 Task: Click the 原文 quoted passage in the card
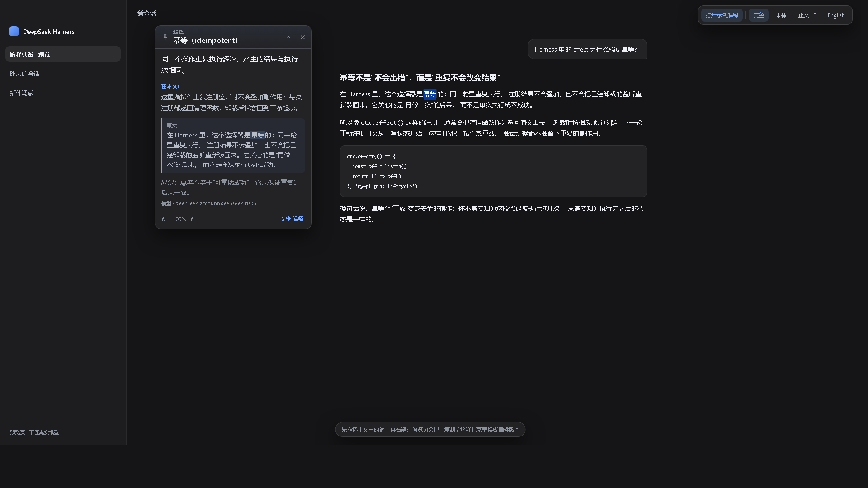click(233, 146)
